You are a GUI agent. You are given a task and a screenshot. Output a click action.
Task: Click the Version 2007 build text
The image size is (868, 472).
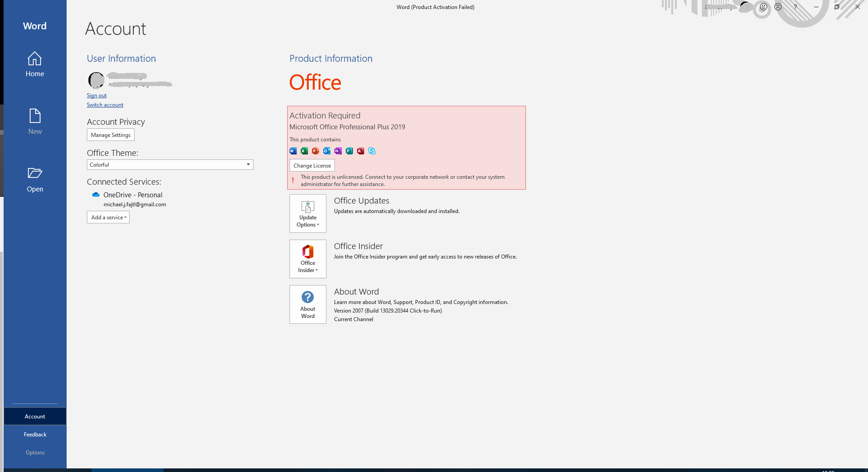click(388, 311)
